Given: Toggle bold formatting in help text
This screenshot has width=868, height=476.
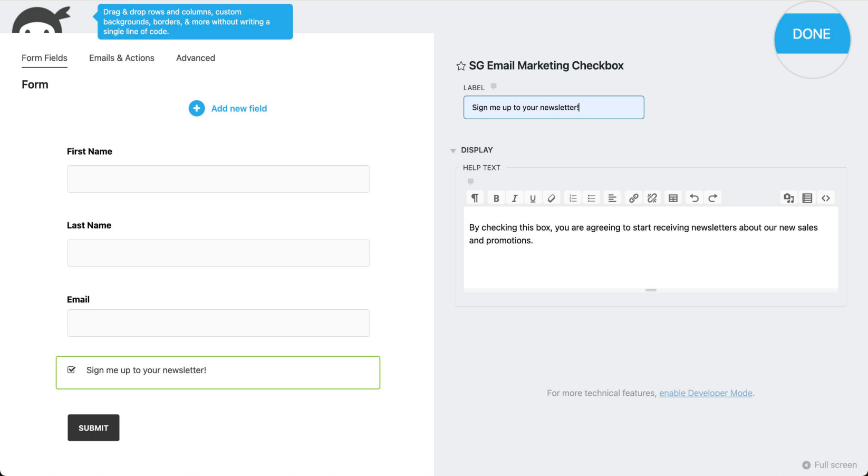Looking at the screenshot, I should pos(496,198).
